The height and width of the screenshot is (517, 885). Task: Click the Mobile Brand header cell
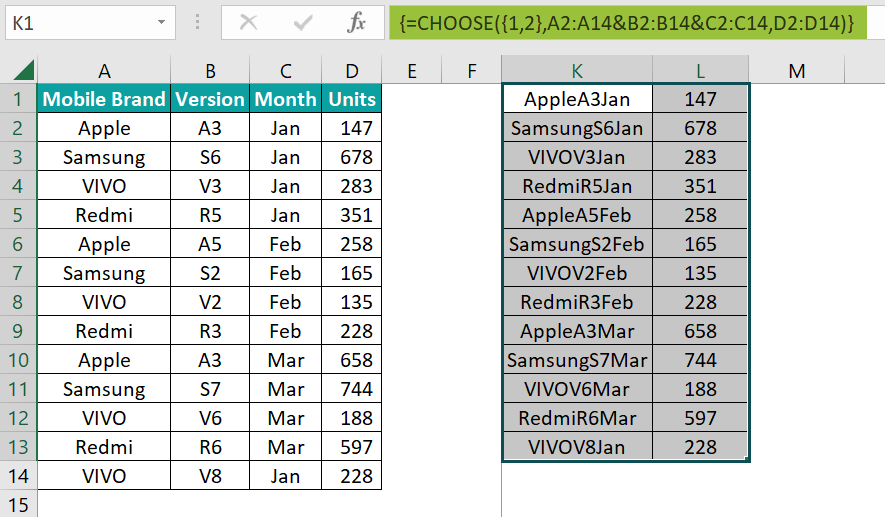click(104, 99)
